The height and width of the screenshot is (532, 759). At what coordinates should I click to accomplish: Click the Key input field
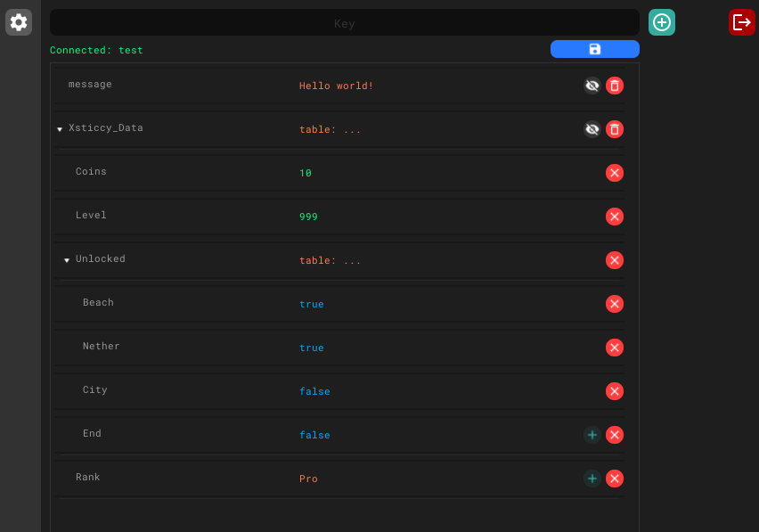[x=344, y=23]
